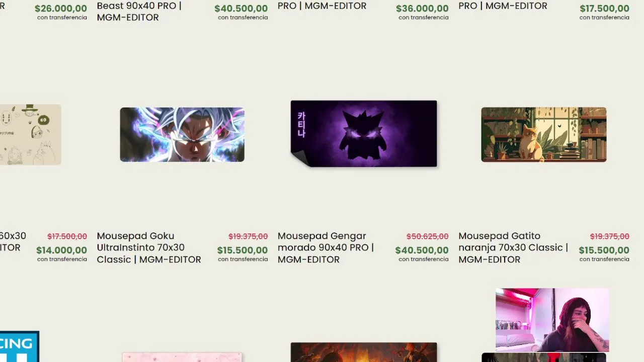The width and height of the screenshot is (644, 362).
Task: Open the pink mousepad thumbnail at bottom
Action: [x=182, y=357]
